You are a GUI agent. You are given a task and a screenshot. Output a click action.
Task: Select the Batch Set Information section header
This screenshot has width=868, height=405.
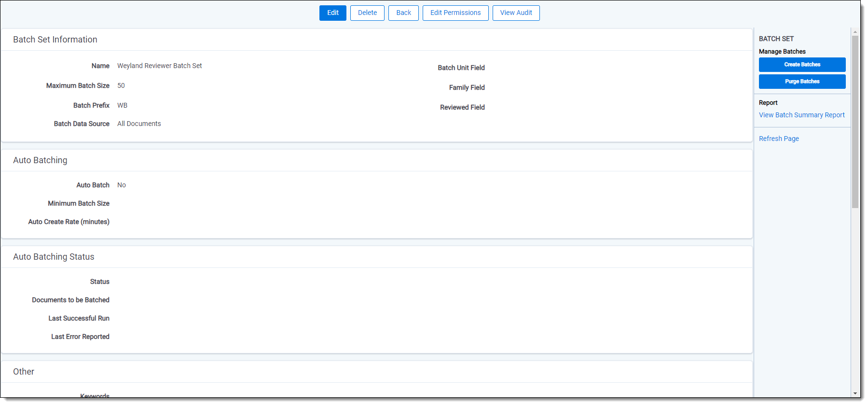tap(55, 40)
